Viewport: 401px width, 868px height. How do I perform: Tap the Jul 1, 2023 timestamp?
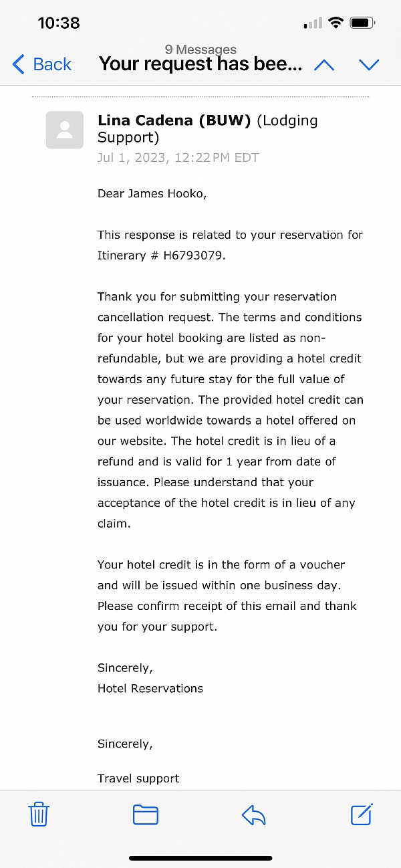click(x=178, y=158)
